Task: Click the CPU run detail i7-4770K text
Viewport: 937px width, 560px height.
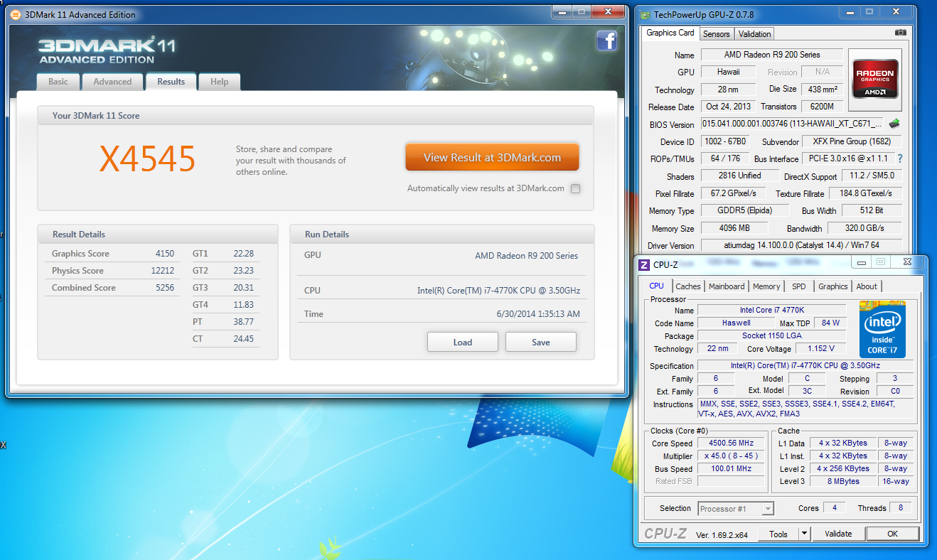Action: click(498, 291)
